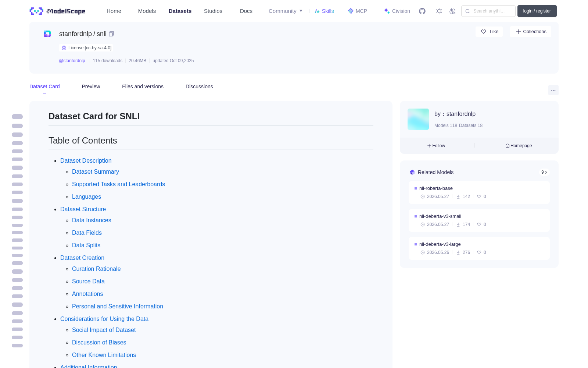This screenshot has height=368, width=588.
Task: Open Other Known Limitations link
Action: point(104,355)
